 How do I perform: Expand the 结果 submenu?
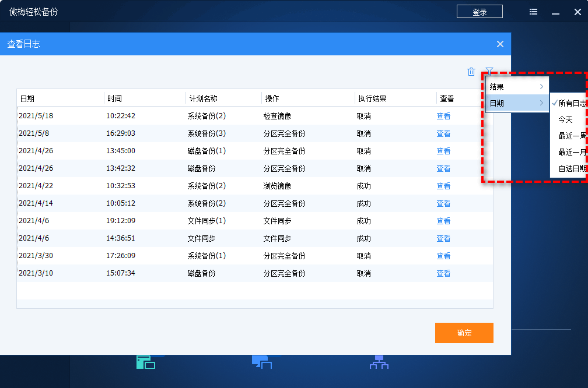click(x=517, y=87)
